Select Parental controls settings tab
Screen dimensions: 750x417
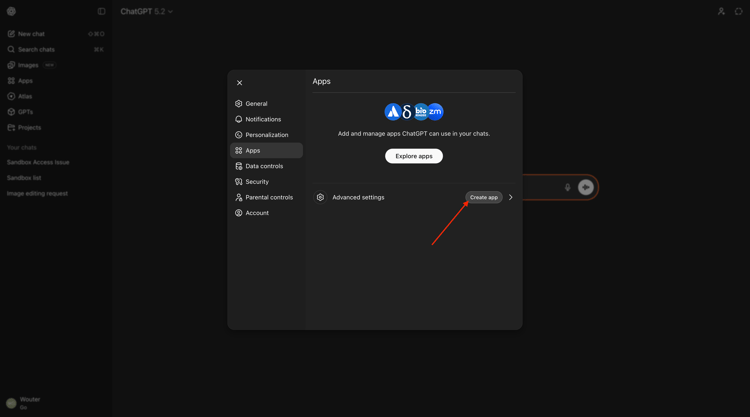click(266, 197)
